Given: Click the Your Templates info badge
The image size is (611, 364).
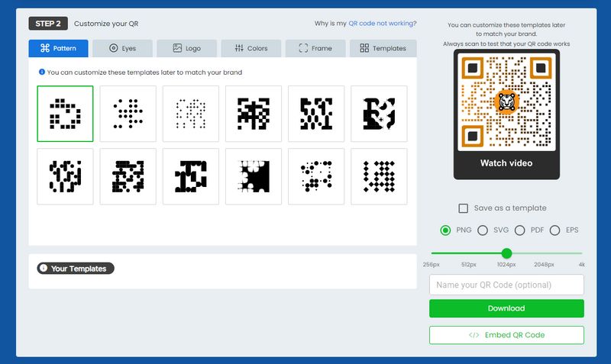Looking at the screenshot, I should (x=76, y=269).
